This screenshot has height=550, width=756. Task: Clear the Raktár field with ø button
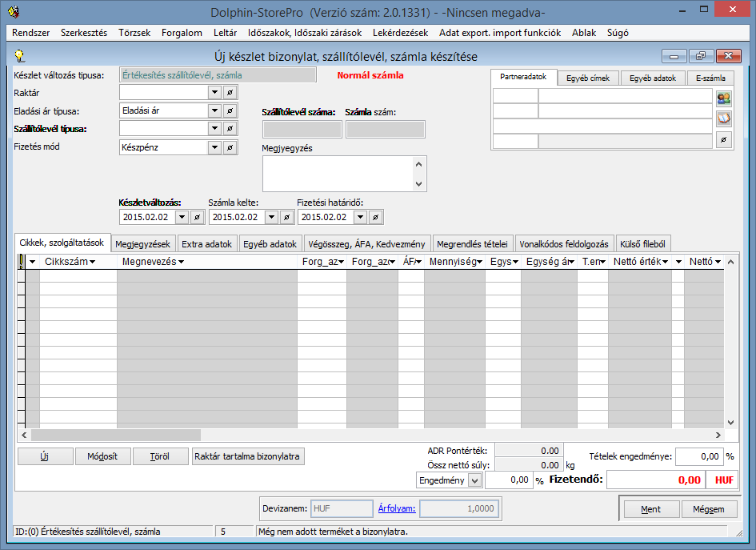click(230, 93)
